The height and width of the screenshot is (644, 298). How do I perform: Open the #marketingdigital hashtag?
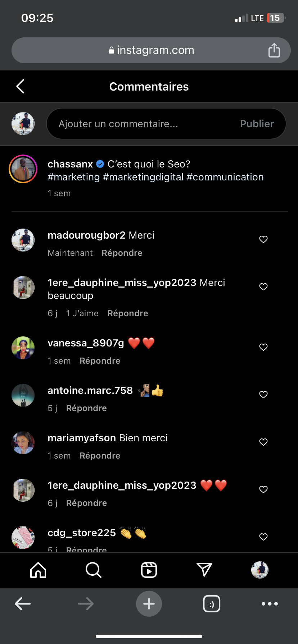pos(143,177)
